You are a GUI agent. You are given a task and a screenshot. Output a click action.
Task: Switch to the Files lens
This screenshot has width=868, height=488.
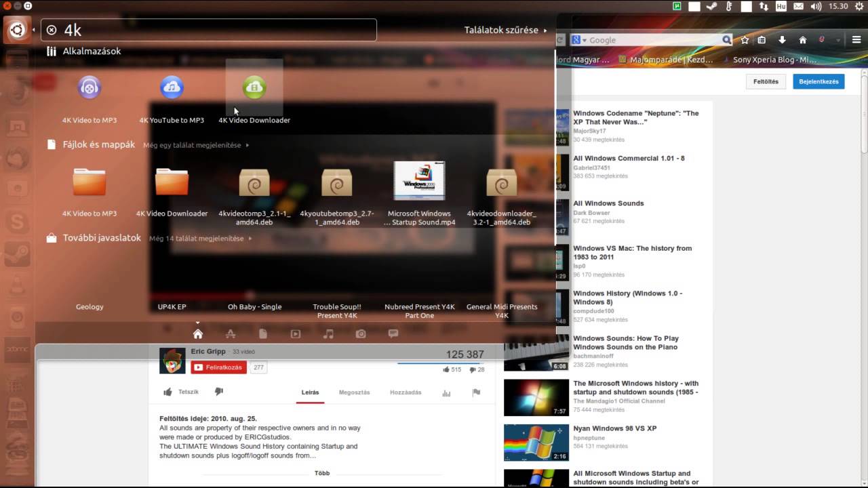pos(263,334)
